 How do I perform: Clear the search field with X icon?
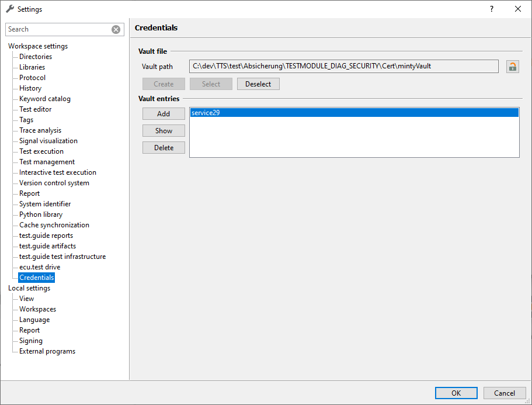pos(116,30)
